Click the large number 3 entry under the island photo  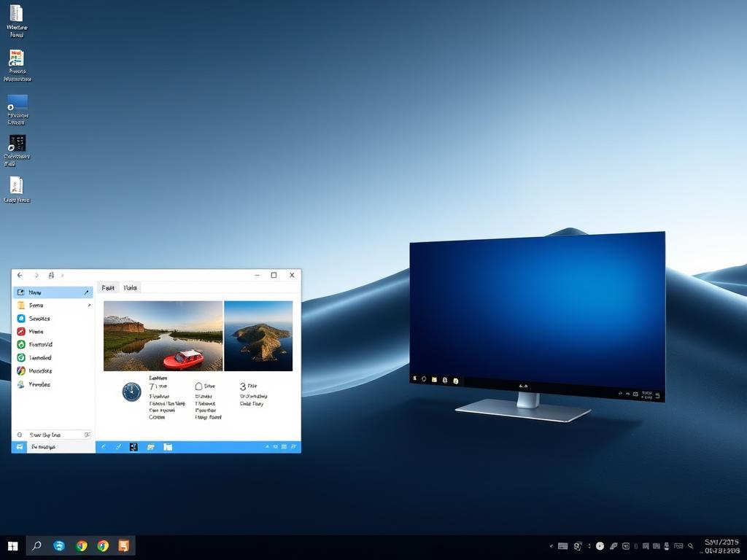tap(248, 386)
